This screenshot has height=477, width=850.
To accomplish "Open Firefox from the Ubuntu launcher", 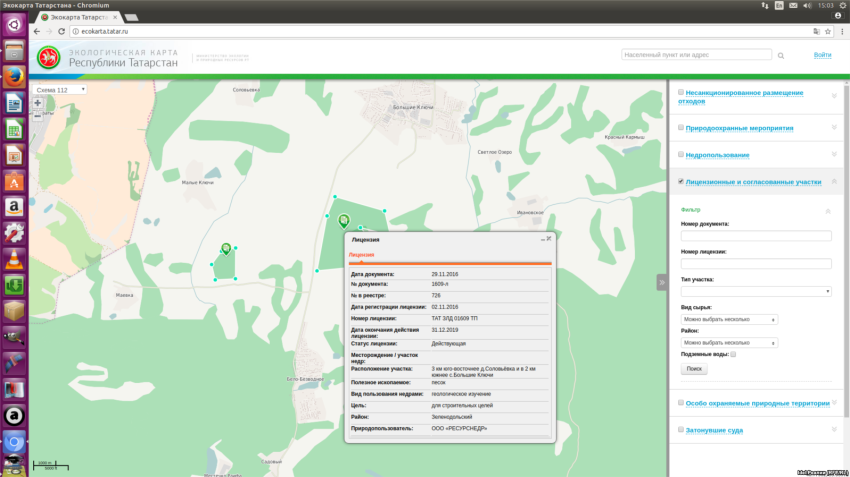I will pos(14,77).
